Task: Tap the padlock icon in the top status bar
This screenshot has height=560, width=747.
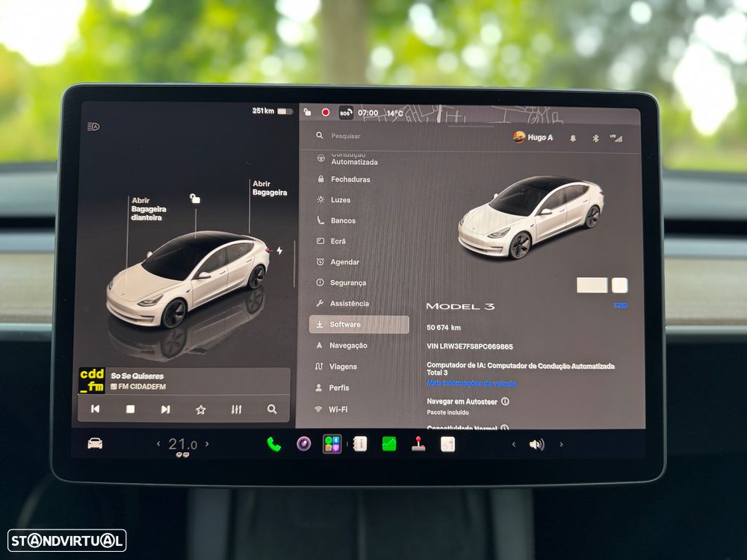Action: (307, 113)
